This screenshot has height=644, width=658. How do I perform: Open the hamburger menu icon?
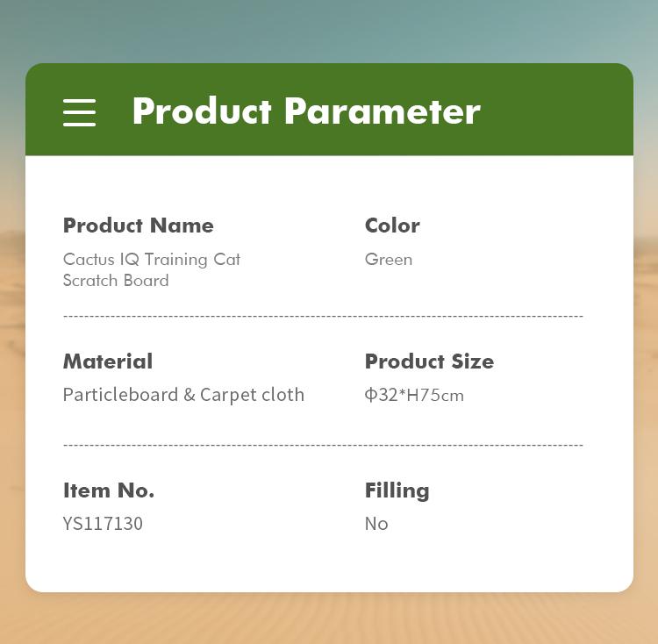(x=79, y=112)
